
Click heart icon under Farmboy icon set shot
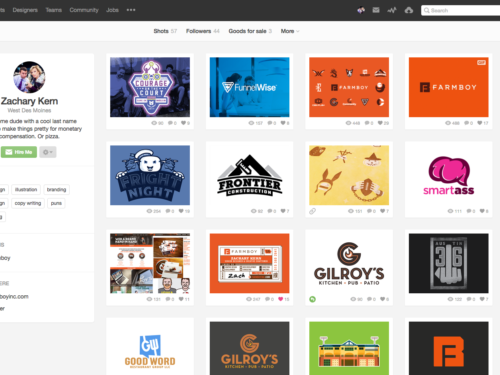(x=380, y=123)
